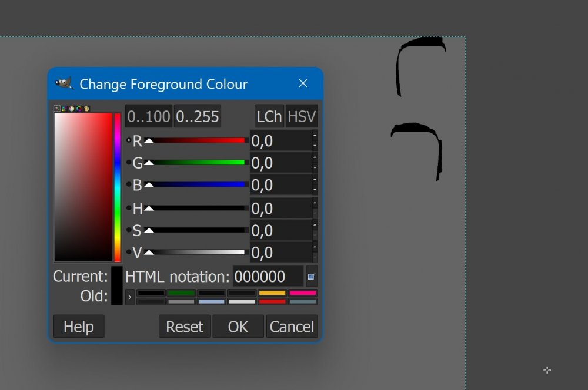Viewport: 588px width, 390px height.
Task: Switch scale to 0..100 range
Action: [x=149, y=116]
